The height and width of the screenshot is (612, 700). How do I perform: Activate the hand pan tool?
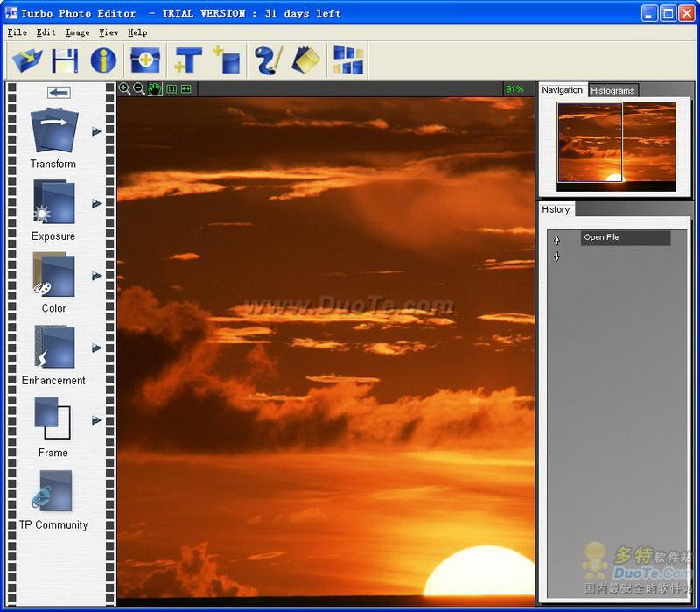(155, 89)
